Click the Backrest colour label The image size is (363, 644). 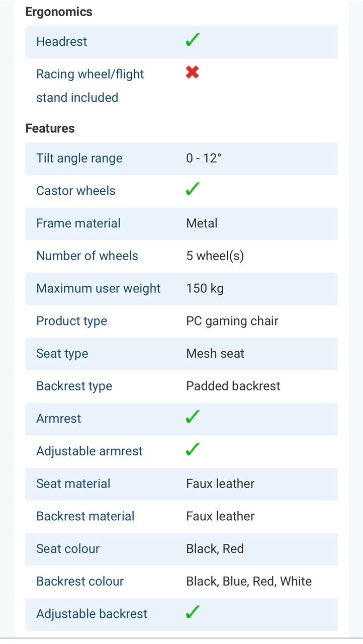[79, 581]
